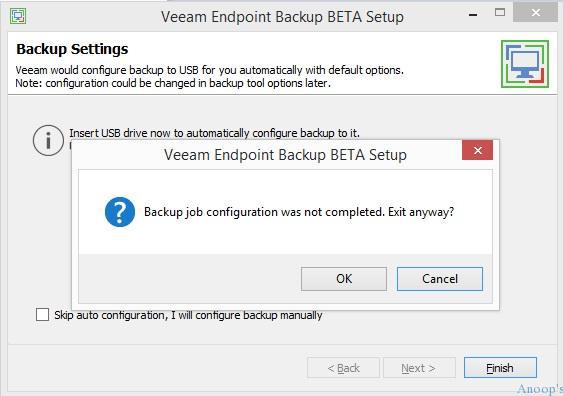This screenshot has height=396, width=563.
Task: Click the greyed-out Next button
Action: click(x=419, y=368)
